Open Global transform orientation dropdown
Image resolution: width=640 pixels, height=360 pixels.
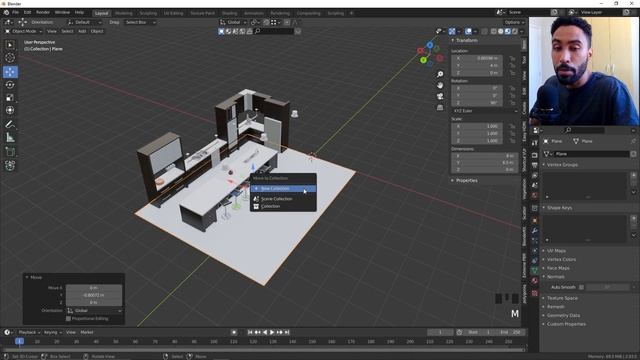tap(233, 22)
